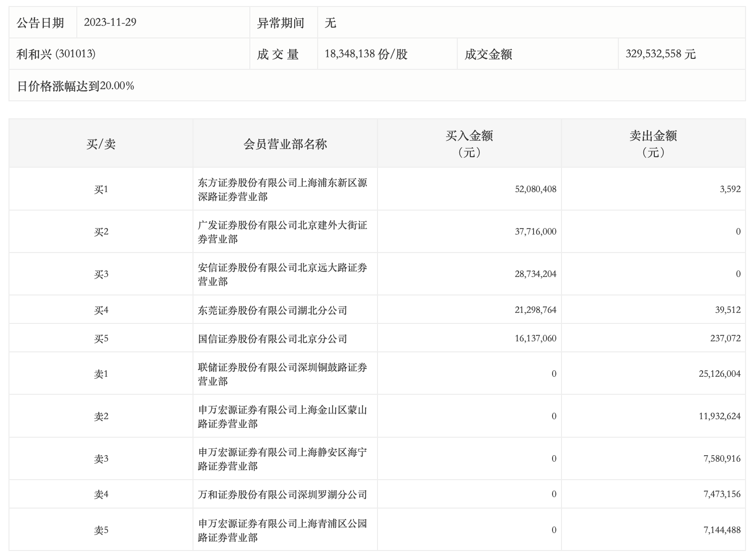The image size is (756, 556).
Task: Click buy amount 52,080,408 cell
Action: pyautogui.click(x=535, y=189)
